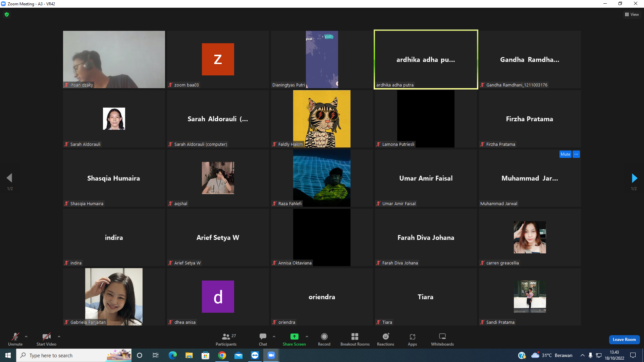Go to previous page of participants
The height and width of the screenshot is (362, 644).
pyautogui.click(x=9, y=178)
